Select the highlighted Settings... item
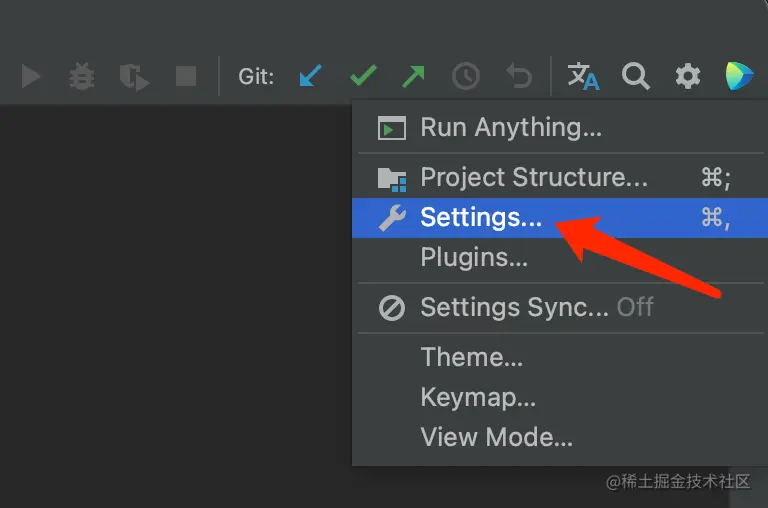The height and width of the screenshot is (508, 768). point(560,218)
